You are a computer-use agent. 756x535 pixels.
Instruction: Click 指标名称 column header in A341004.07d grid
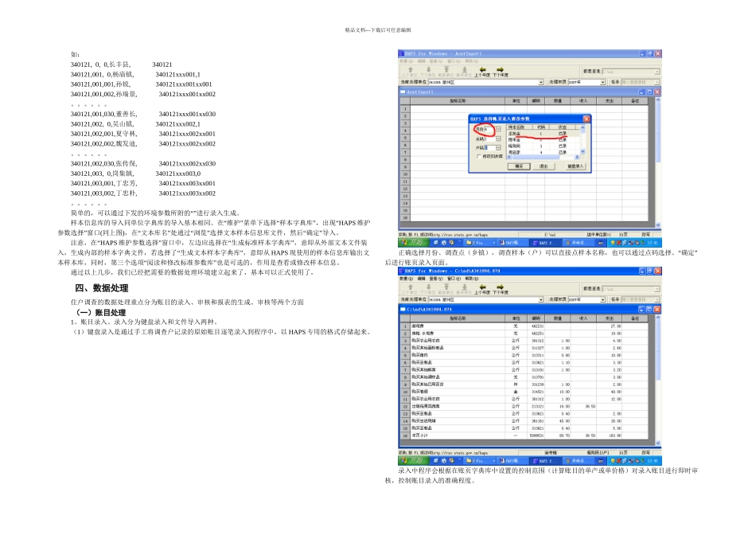tap(458, 318)
